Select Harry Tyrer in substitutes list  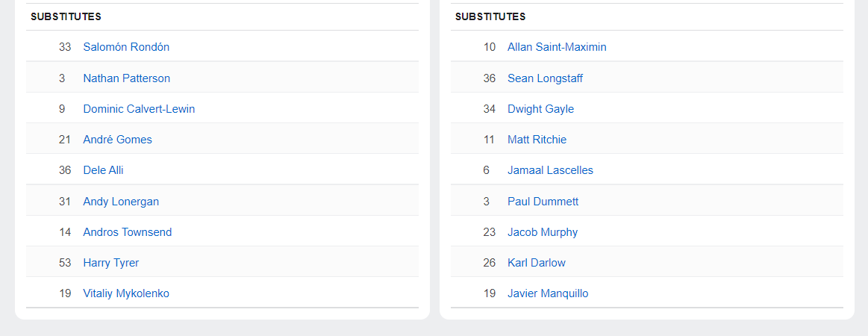tap(110, 263)
